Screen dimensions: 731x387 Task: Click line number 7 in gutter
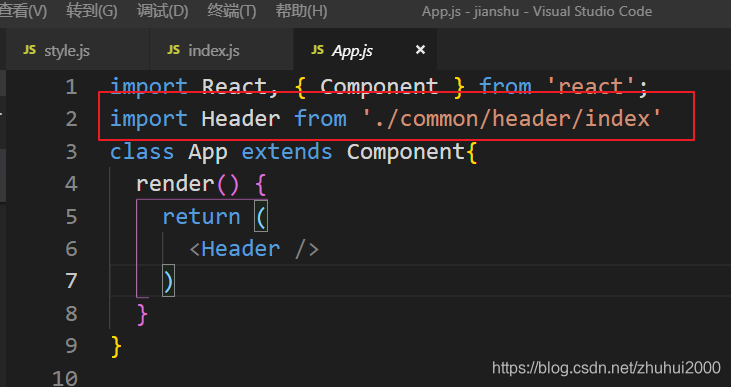point(71,281)
